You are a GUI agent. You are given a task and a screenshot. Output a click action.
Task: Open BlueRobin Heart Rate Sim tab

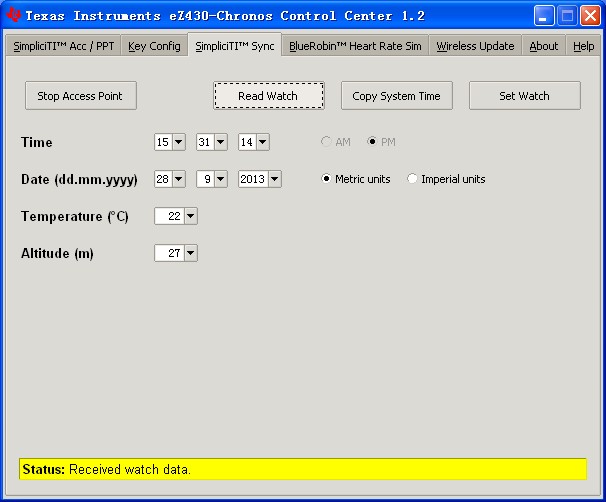tap(355, 46)
